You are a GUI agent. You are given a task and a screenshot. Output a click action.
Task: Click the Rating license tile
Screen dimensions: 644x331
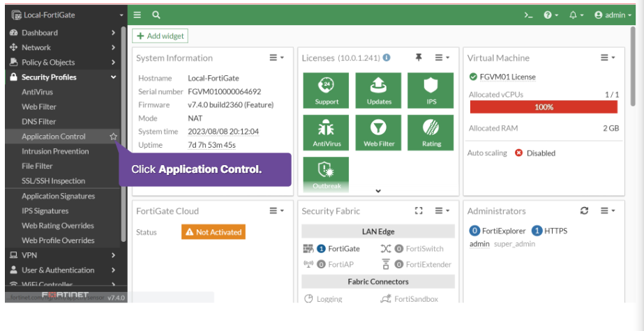point(430,133)
